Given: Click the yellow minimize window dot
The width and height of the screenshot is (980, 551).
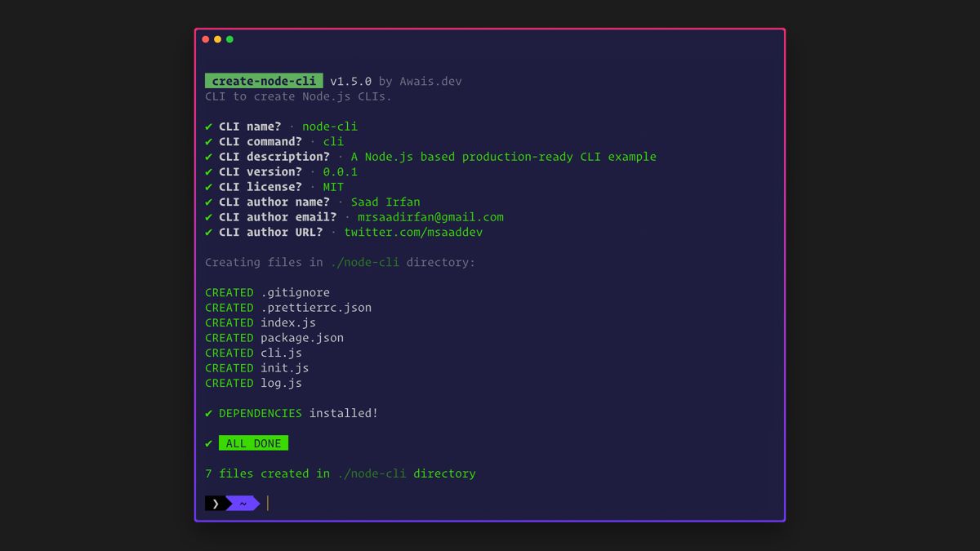Looking at the screenshot, I should pyautogui.click(x=217, y=39).
